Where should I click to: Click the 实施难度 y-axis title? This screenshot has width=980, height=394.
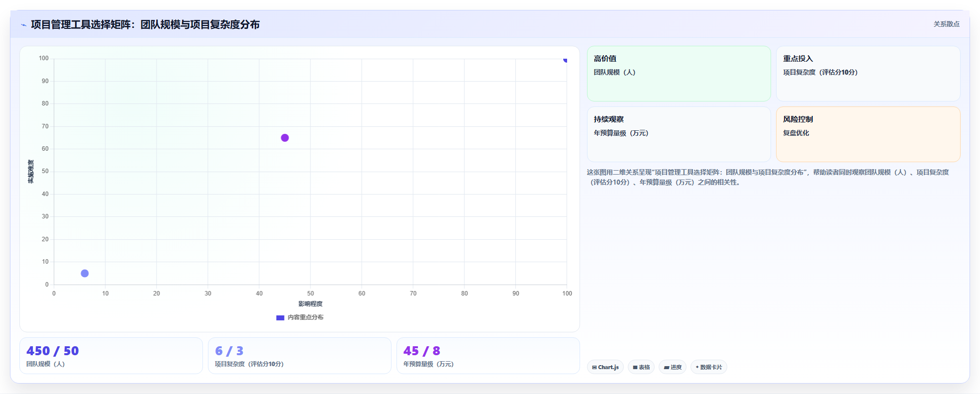[31, 172]
